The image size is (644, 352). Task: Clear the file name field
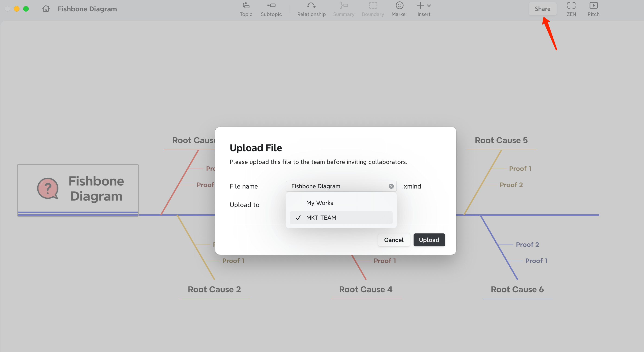[391, 186]
